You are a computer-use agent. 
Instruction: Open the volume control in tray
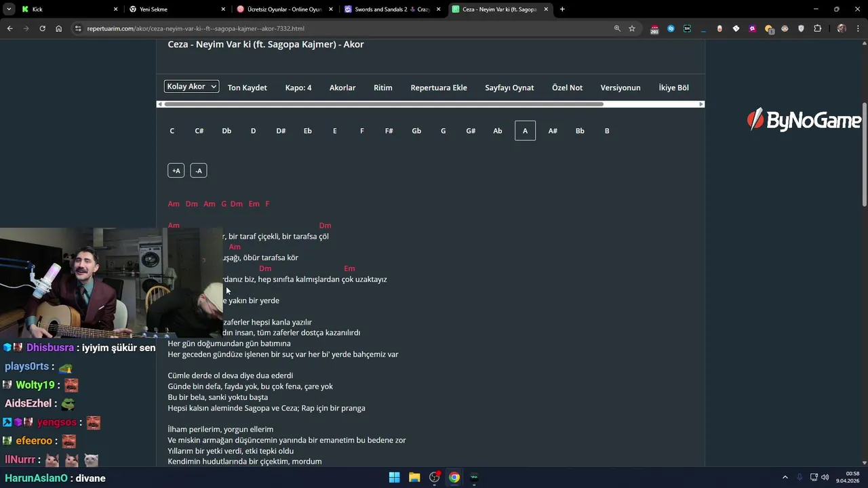click(x=825, y=477)
